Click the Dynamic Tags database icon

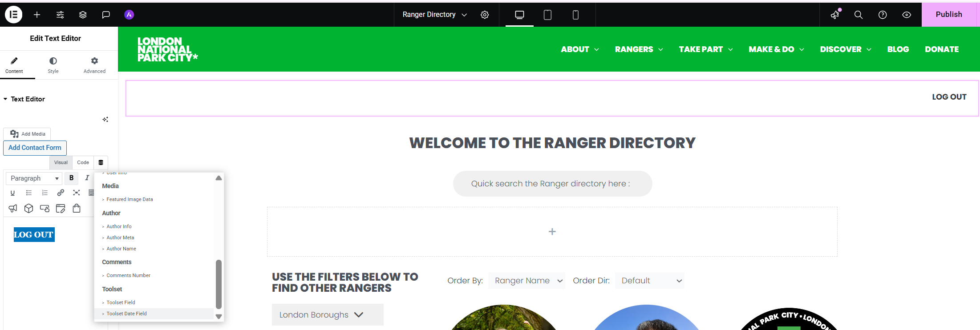[x=101, y=163]
